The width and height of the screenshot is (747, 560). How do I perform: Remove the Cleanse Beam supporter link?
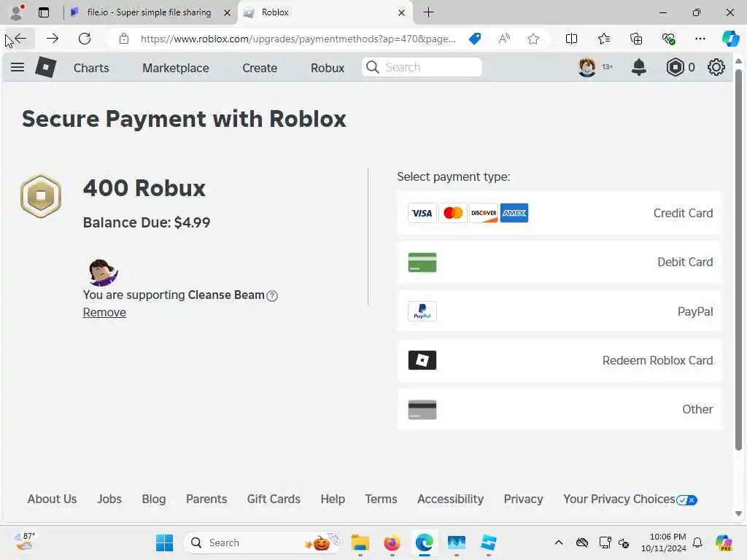click(104, 312)
